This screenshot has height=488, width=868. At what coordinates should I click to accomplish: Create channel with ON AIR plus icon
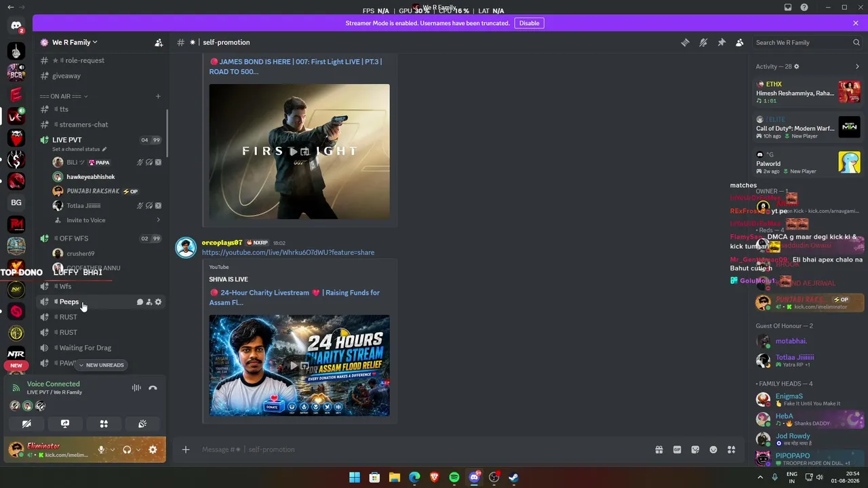pyautogui.click(x=158, y=96)
